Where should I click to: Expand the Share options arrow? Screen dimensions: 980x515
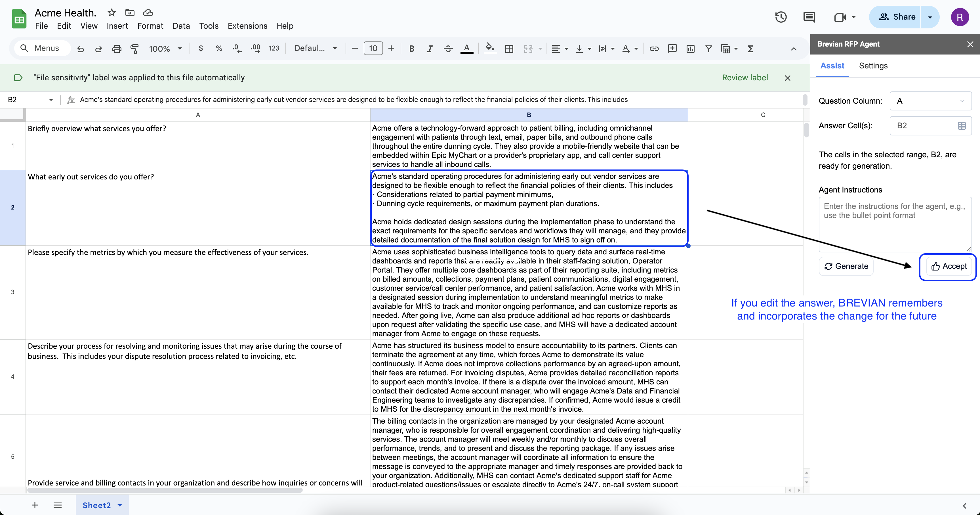(x=930, y=17)
